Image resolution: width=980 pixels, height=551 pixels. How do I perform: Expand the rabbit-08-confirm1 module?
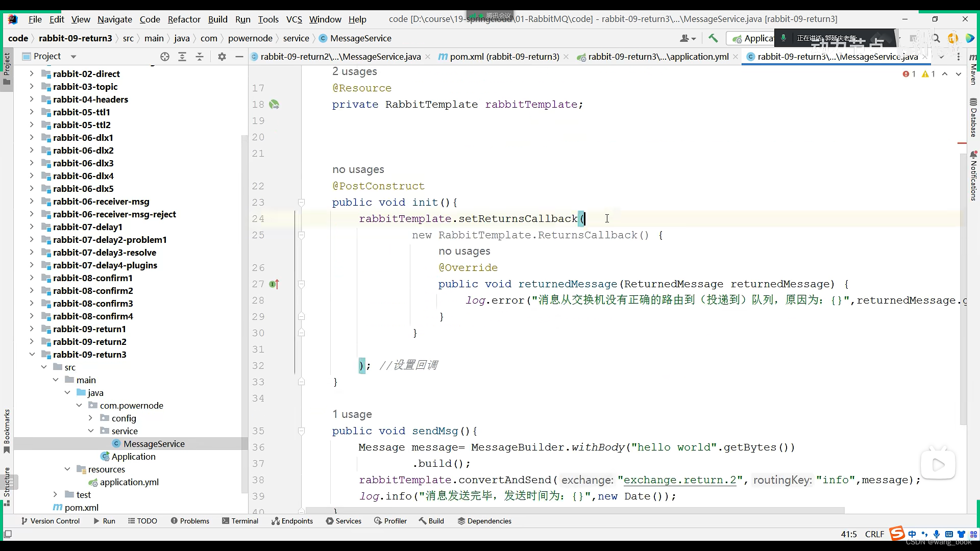click(32, 278)
